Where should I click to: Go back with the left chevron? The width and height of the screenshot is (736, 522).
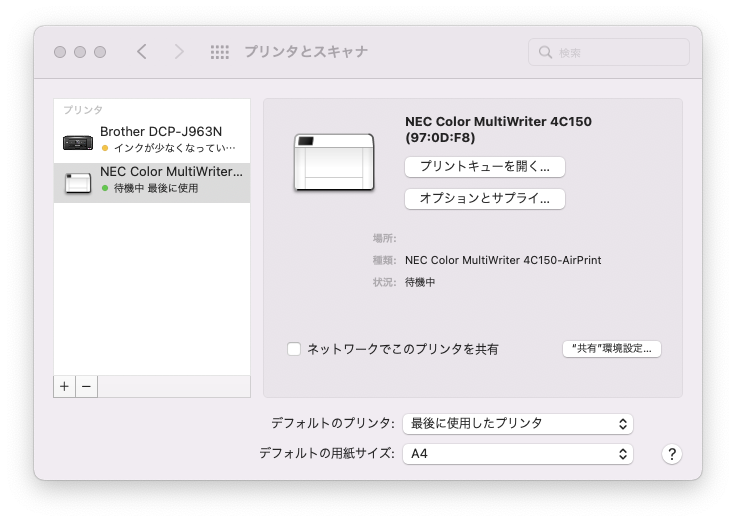pos(142,52)
